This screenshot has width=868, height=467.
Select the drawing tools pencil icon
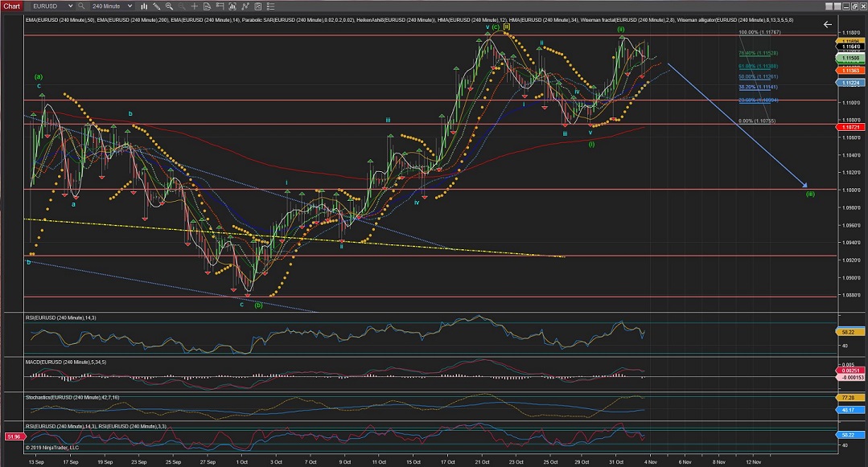tap(157, 6)
